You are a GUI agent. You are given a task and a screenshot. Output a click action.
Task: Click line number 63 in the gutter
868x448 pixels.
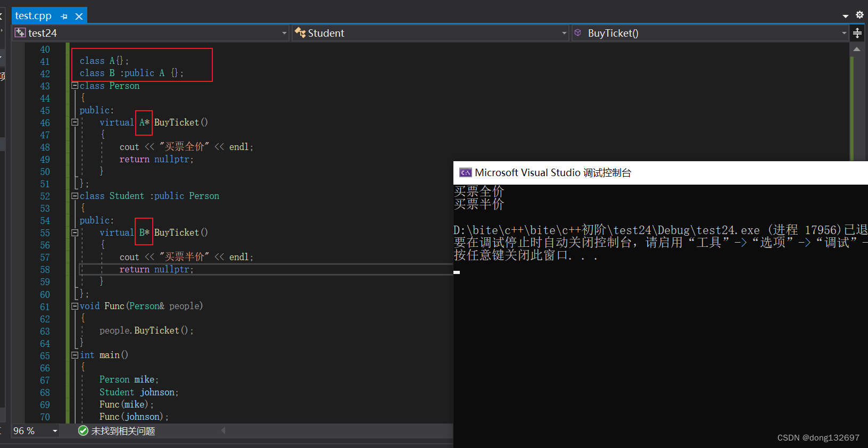(x=45, y=331)
